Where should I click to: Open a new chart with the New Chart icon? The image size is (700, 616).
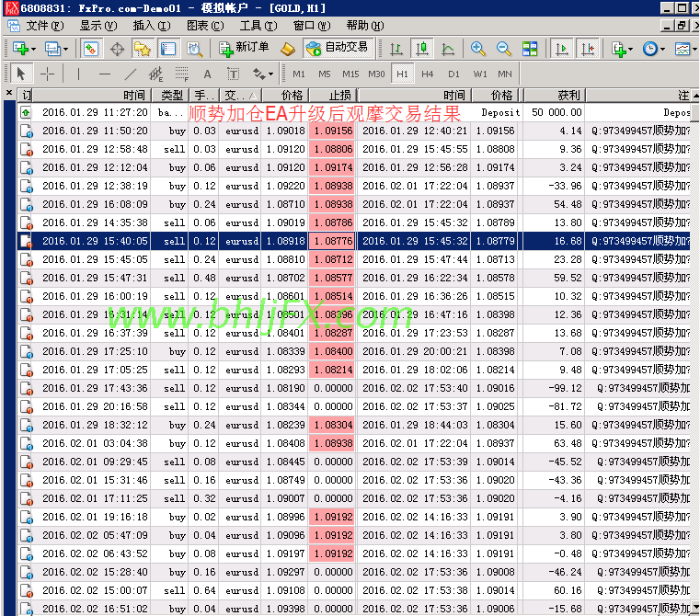(x=20, y=49)
